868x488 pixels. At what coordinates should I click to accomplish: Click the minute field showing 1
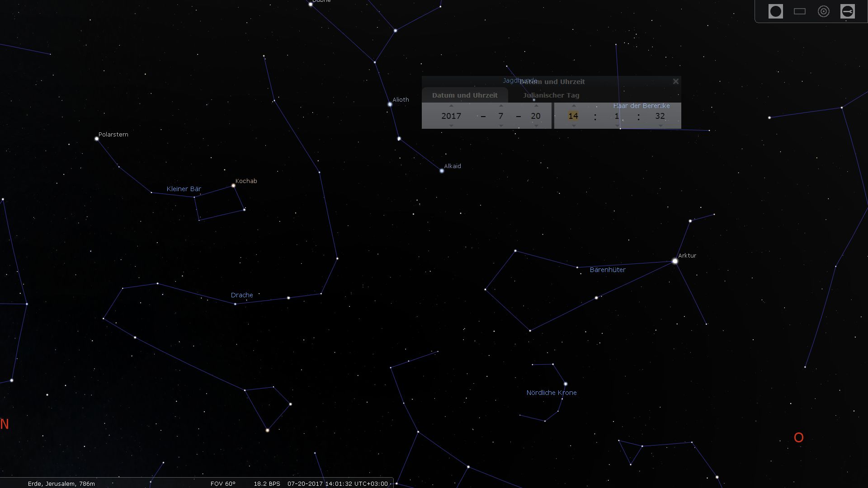(617, 116)
